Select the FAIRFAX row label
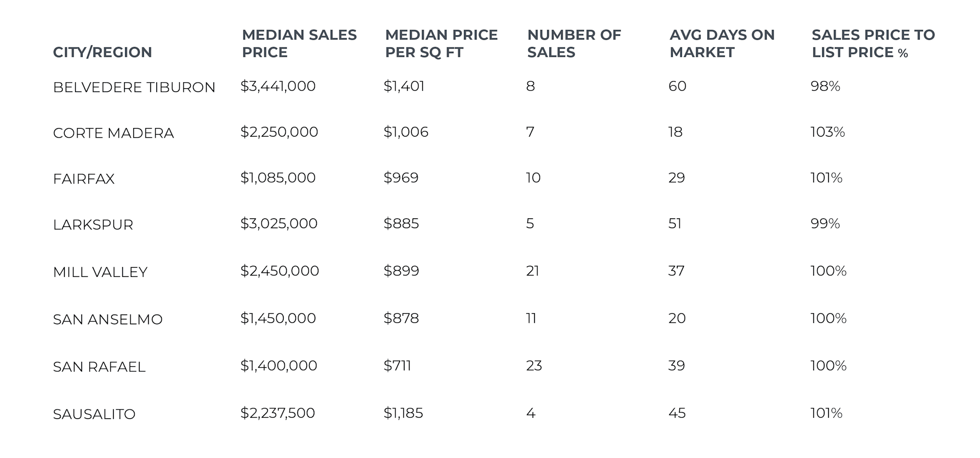The height and width of the screenshot is (458, 980). pos(84,179)
